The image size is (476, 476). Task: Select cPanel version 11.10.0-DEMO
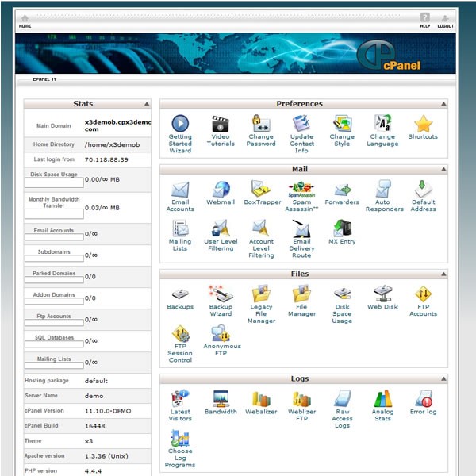click(108, 411)
